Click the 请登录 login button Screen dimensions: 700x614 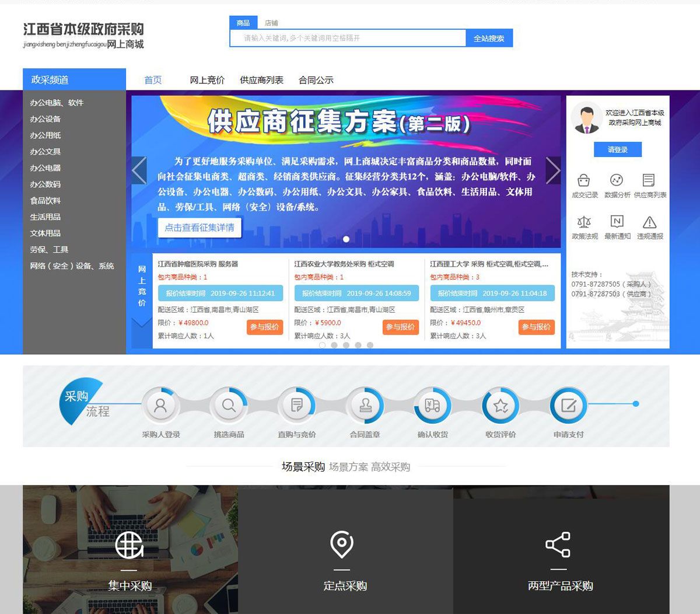(x=617, y=150)
